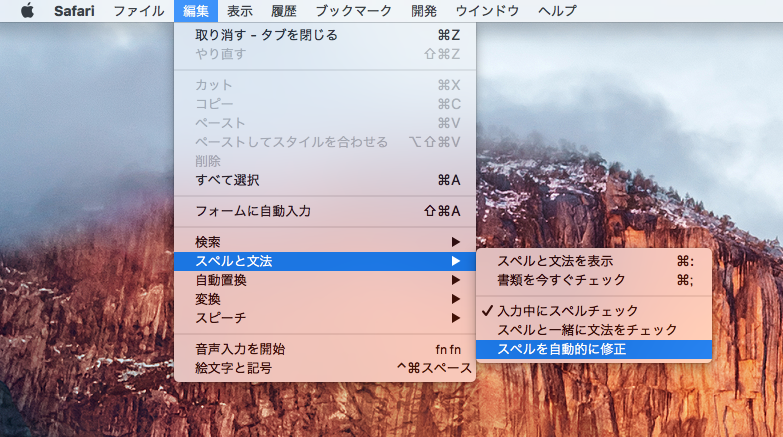Image resolution: width=783 pixels, height=437 pixels.
Task: Open the Apple menu
Action: click(27, 10)
